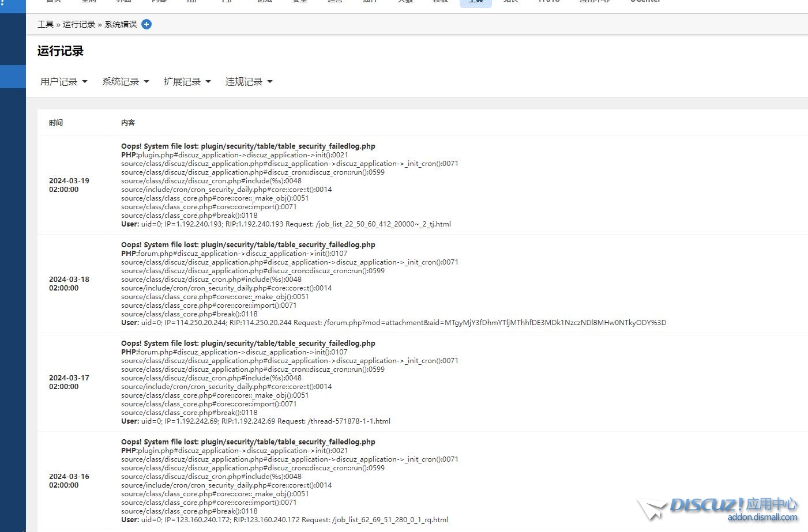Click the blue plus icon beside the breadcrumb
The width and height of the screenshot is (808, 532).
click(146, 24)
